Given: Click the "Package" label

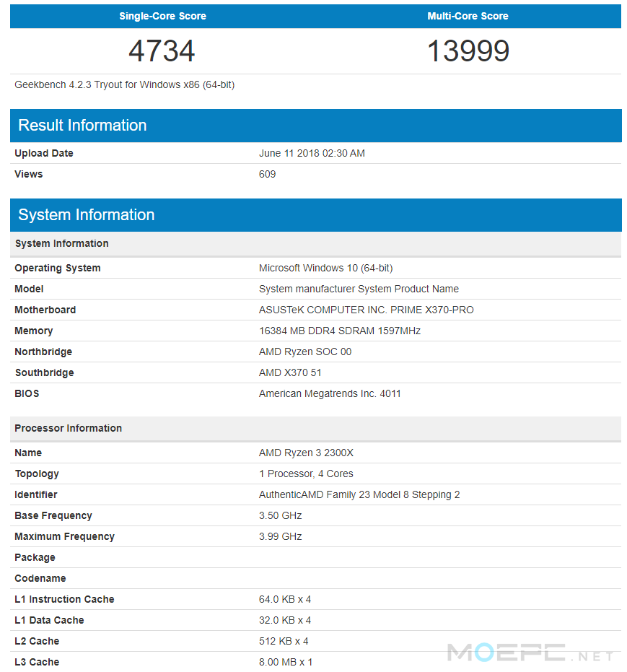Looking at the screenshot, I should 35,558.
